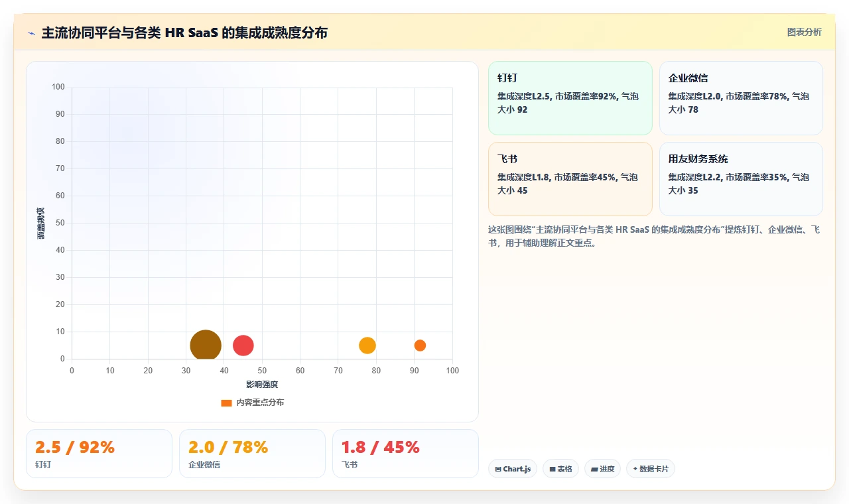
Task: Click 企业微信 label under 2.0 / 78%
Action: click(x=204, y=465)
